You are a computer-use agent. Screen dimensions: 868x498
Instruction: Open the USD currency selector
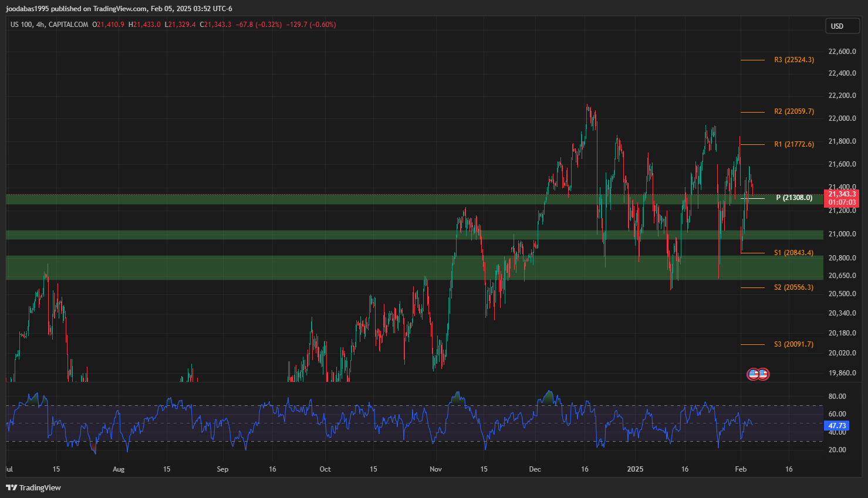837,26
